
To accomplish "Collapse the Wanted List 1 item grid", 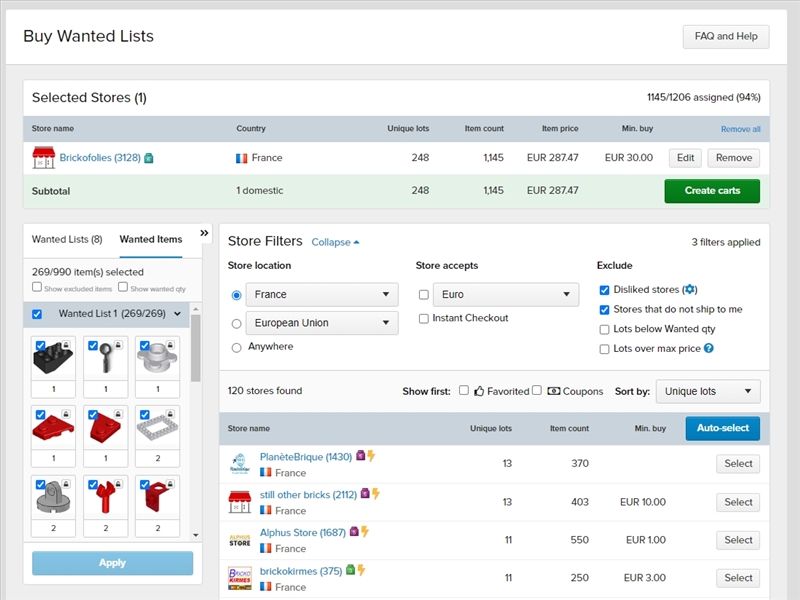I will tap(176, 314).
